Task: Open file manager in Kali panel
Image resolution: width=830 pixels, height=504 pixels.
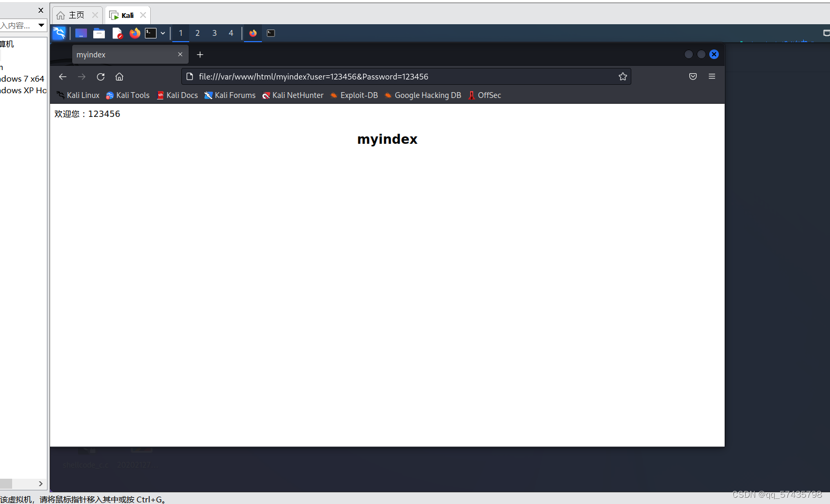Action: coord(99,33)
